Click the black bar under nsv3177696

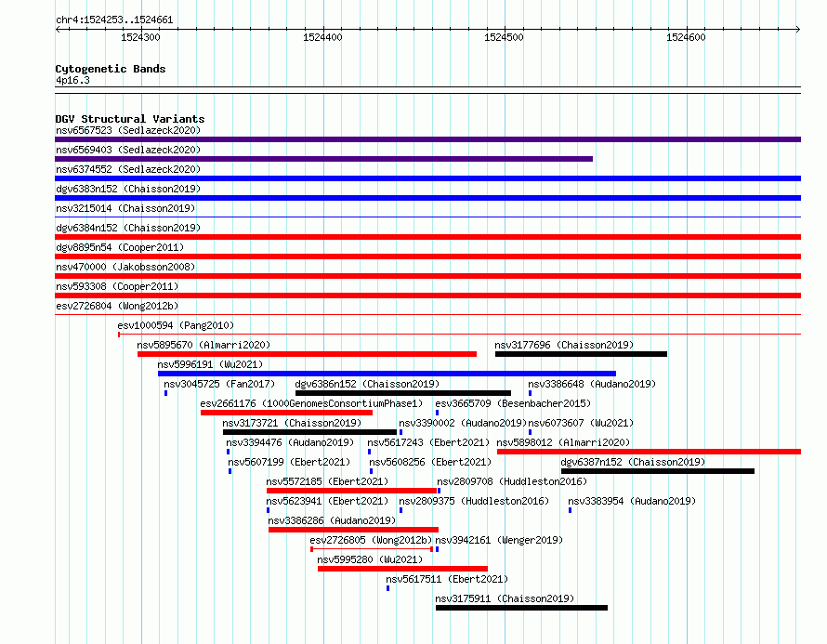tap(581, 354)
